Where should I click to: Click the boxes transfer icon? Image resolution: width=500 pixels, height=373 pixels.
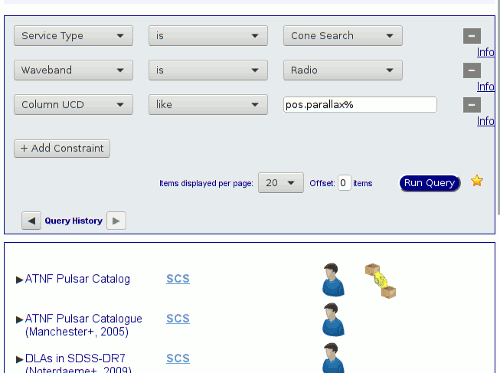pos(380,281)
